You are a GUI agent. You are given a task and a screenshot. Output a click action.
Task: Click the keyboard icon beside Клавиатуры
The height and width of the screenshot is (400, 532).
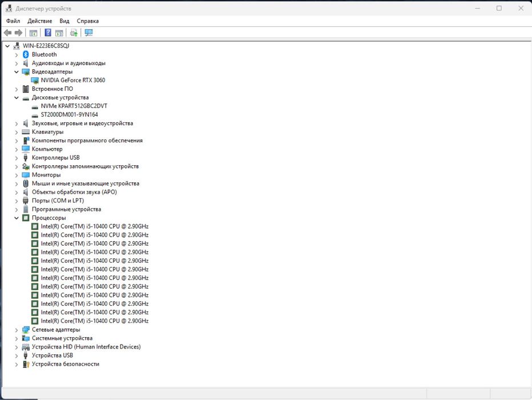pyautogui.click(x=26, y=132)
